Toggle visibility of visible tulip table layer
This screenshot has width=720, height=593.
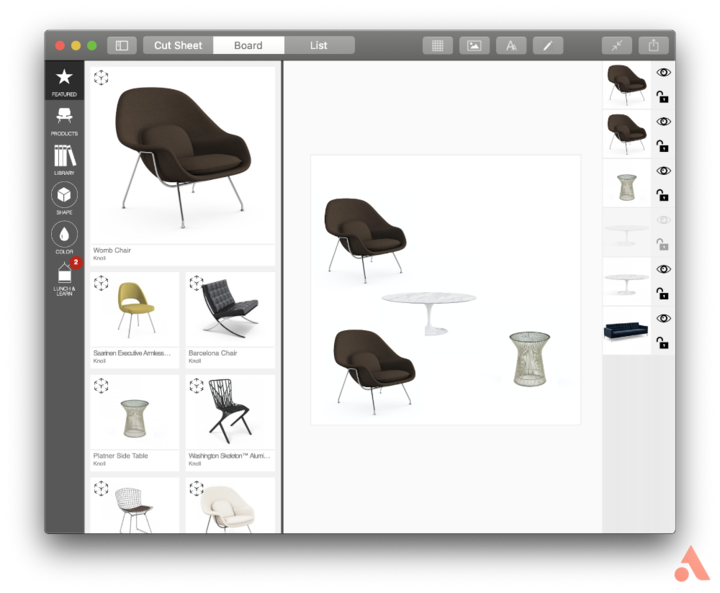(664, 269)
